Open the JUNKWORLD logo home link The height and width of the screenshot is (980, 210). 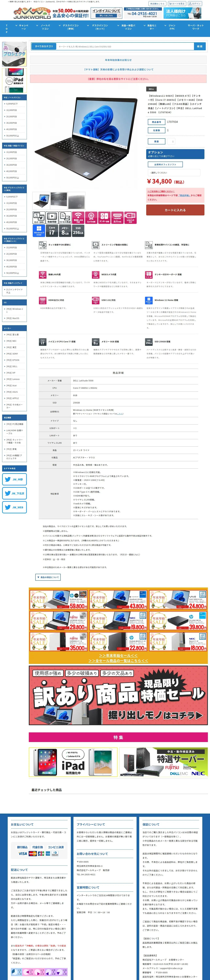(x=32, y=13)
